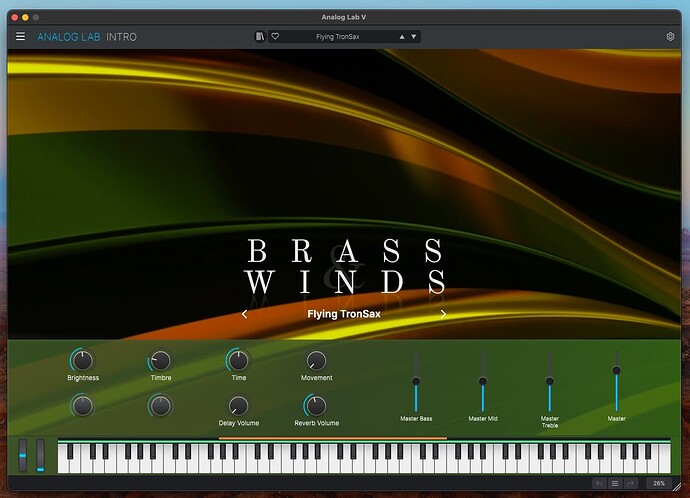Image resolution: width=690 pixels, height=498 pixels.
Task: Click the Movement label text
Action: 316,378
